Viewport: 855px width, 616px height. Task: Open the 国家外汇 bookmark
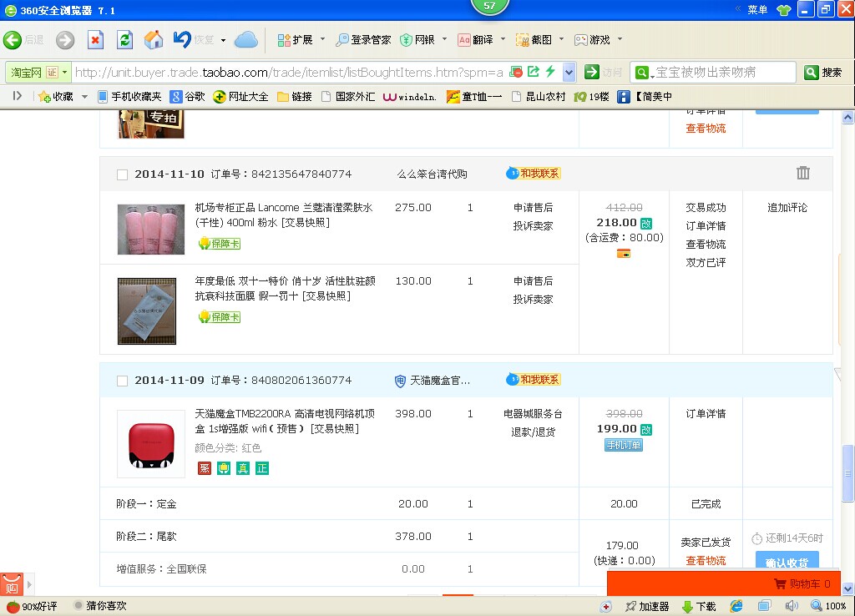pos(348,97)
